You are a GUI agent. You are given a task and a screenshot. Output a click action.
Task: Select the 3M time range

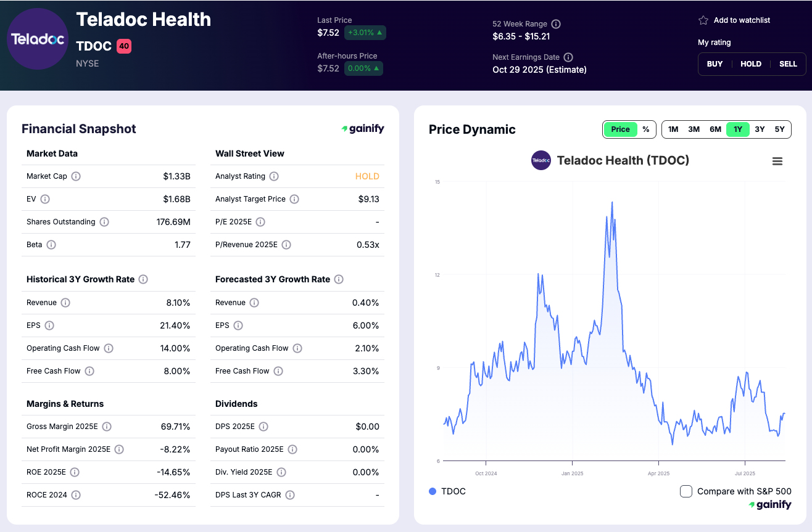(694, 129)
